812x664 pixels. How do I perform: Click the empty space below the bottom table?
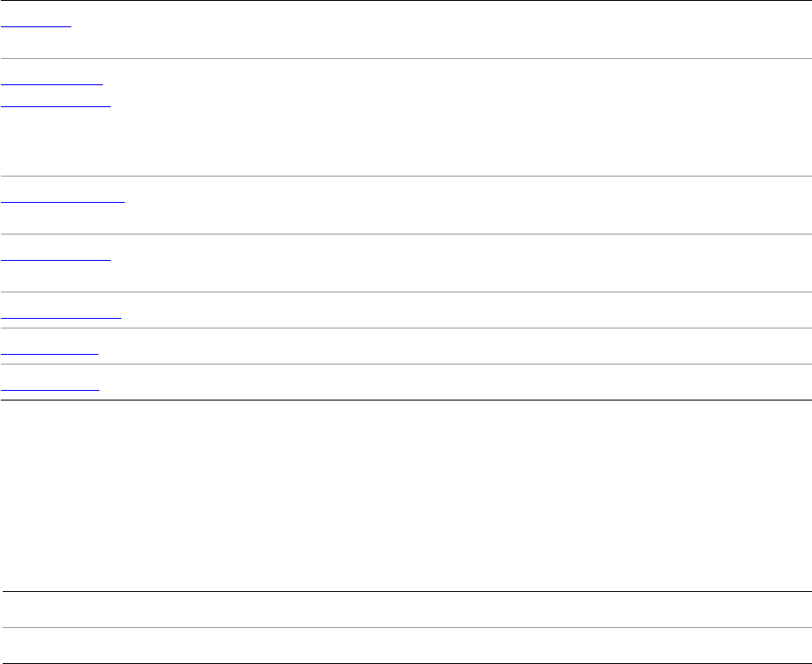tap(406, 660)
